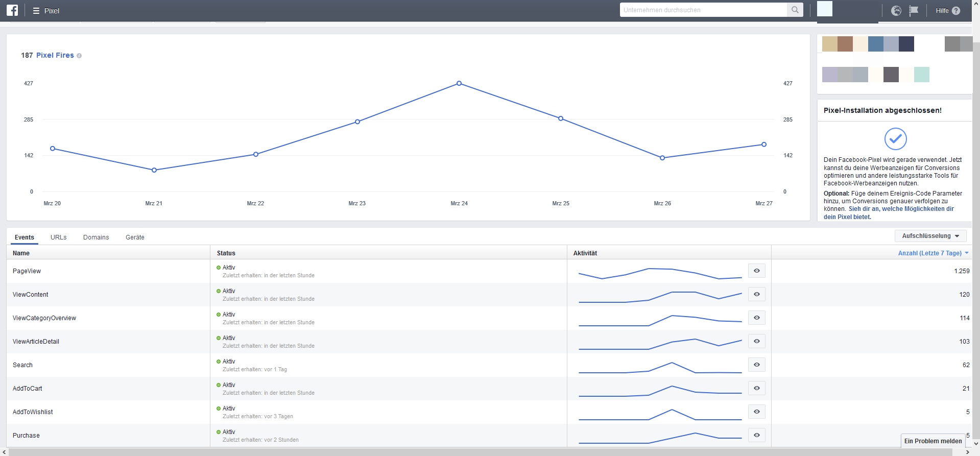
Task: Click the Status column header
Action: [226, 253]
